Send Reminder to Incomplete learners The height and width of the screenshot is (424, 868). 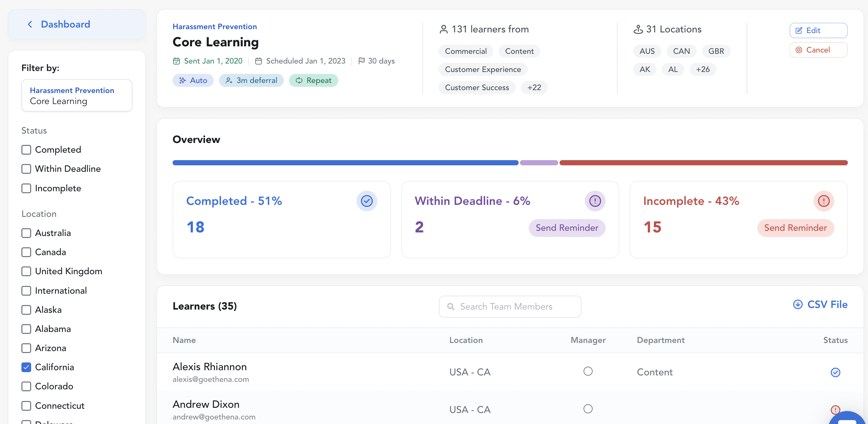795,228
